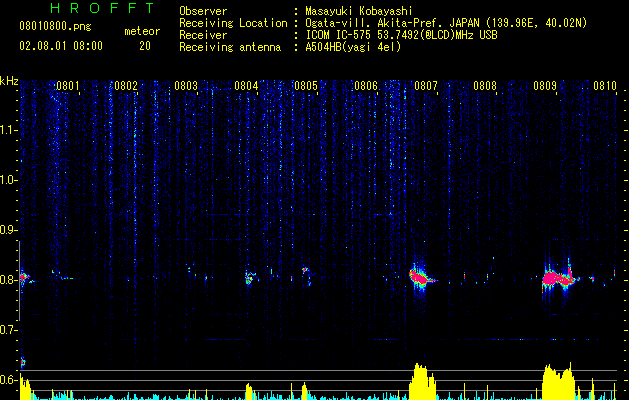The width and height of the screenshot is (629, 400).
Task: Click the 0807 time marker
Action: click(426, 86)
